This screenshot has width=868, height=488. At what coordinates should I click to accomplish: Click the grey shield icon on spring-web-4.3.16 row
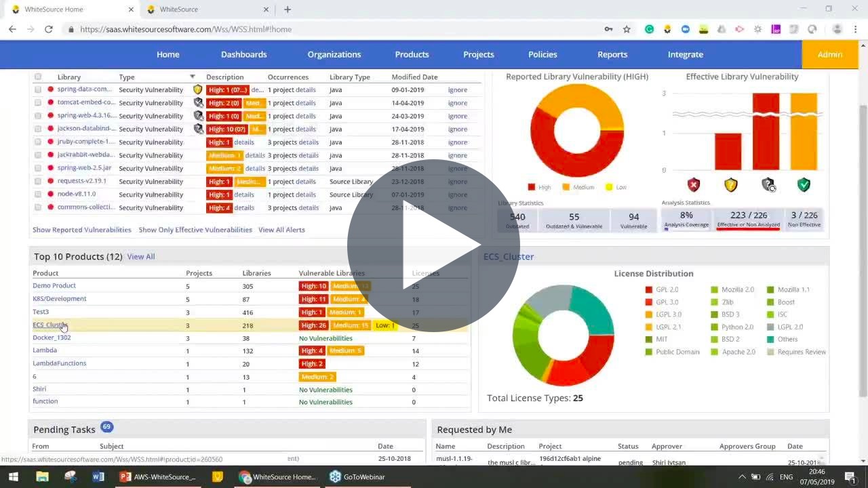[x=198, y=116]
